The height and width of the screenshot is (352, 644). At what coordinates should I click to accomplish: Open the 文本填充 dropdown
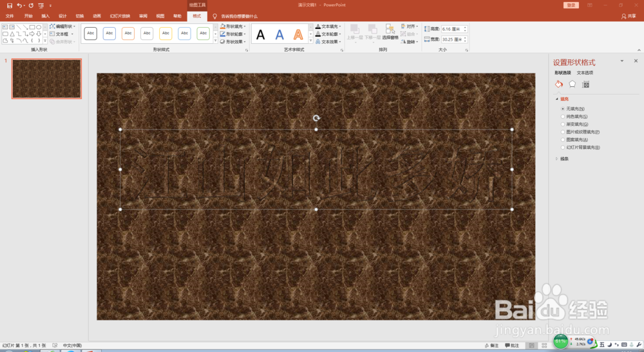coord(328,26)
